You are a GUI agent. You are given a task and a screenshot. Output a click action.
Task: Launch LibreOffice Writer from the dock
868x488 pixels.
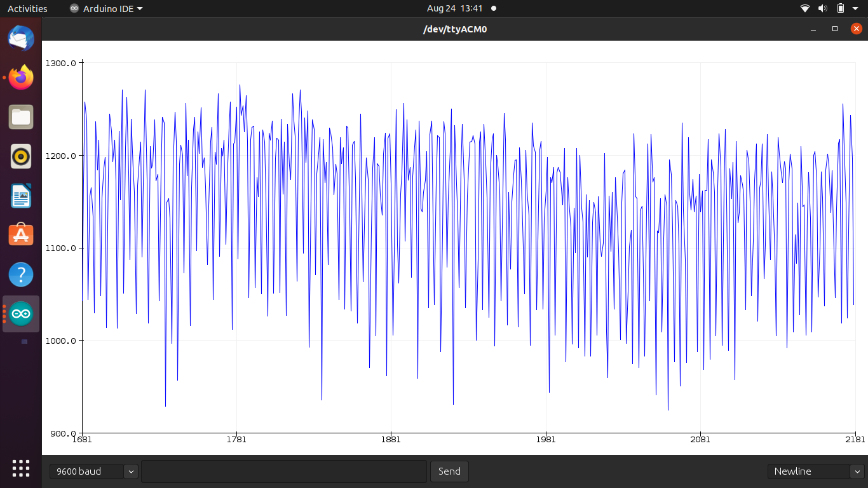click(21, 196)
